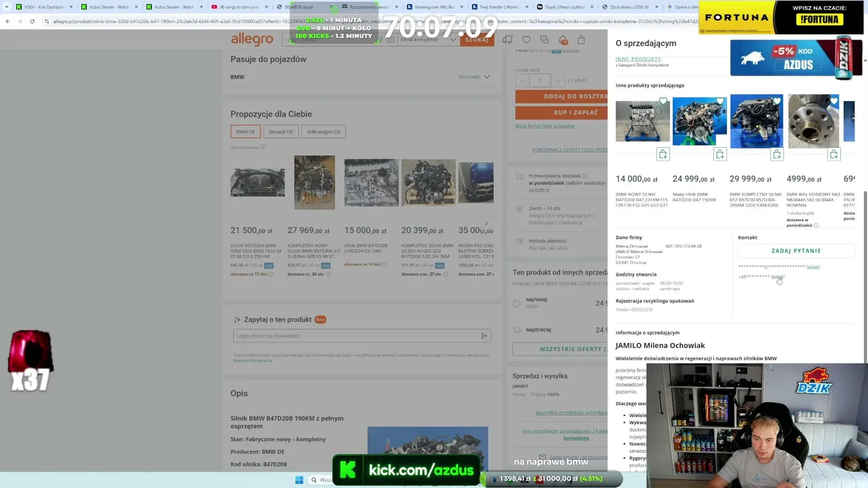
Task: Click the browser forward arrow
Action: (x=20, y=21)
